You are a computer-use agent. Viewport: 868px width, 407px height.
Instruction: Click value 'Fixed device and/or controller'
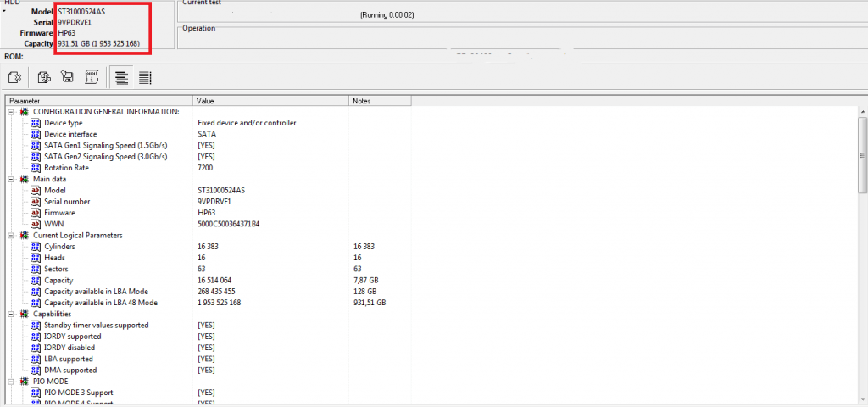coord(247,123)
